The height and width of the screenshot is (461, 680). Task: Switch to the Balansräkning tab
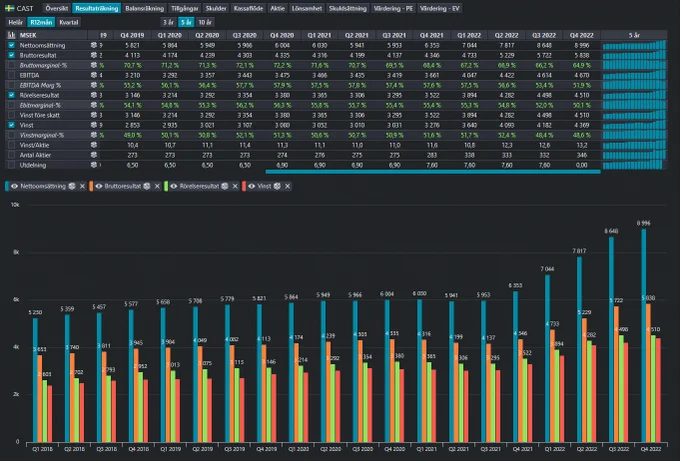click(144, 8)
